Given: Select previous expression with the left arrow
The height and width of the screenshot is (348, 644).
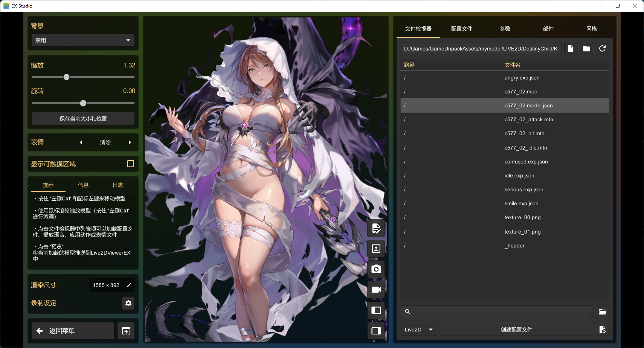Looking at the screenshot, I should pos(81,142).
